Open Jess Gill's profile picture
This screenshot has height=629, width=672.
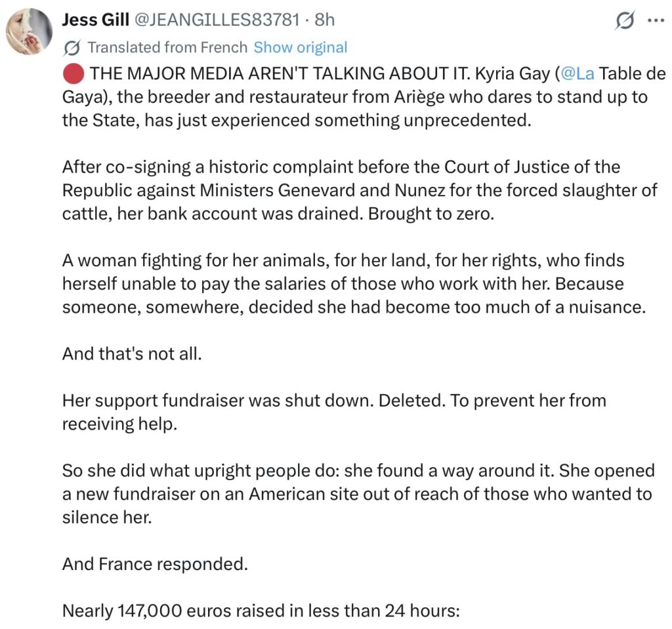click(x=29, y=32)
